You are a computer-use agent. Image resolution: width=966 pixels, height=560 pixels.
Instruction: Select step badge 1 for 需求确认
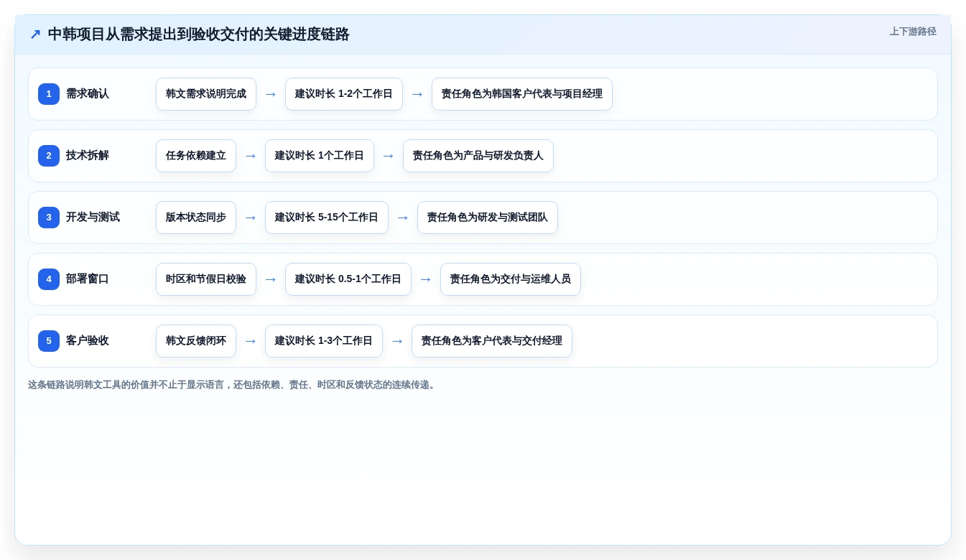(49, 94)
